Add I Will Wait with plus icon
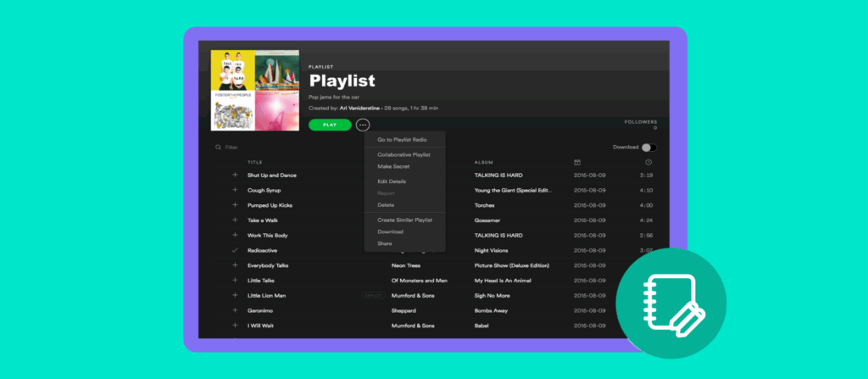Screen dimensions: 868x379 [235, 326]
